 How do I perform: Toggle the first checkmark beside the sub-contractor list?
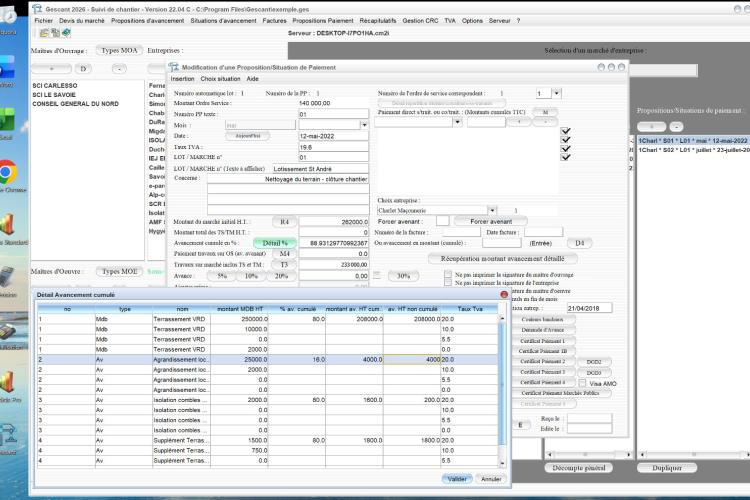(x=565, y=131)
